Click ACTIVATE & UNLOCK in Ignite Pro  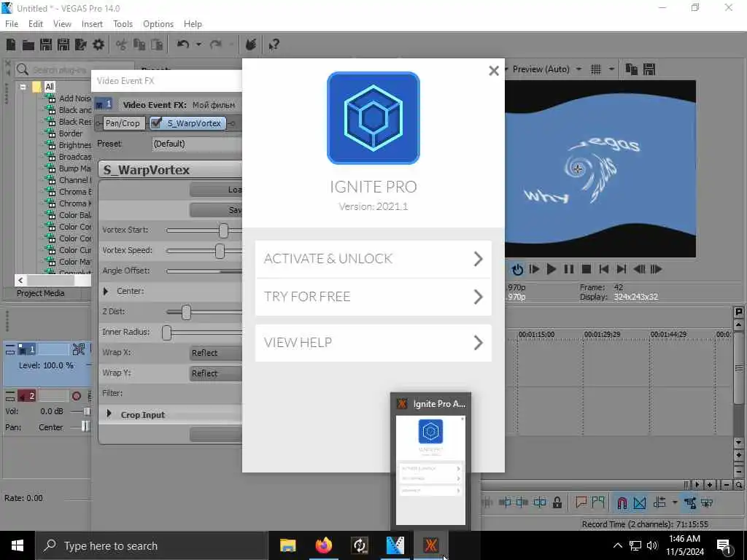(x=373, y=259)
